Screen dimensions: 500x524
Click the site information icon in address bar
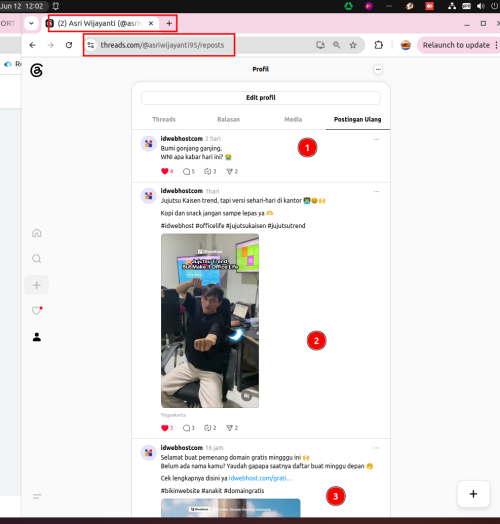pyautogui.click(x=91, y=45)
